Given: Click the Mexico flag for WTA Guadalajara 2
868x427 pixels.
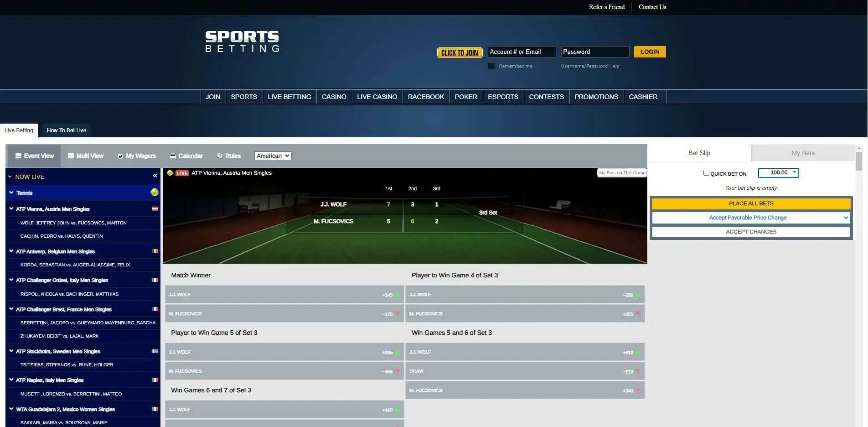Looking at the screenshot, I should [x=155, y=409].
